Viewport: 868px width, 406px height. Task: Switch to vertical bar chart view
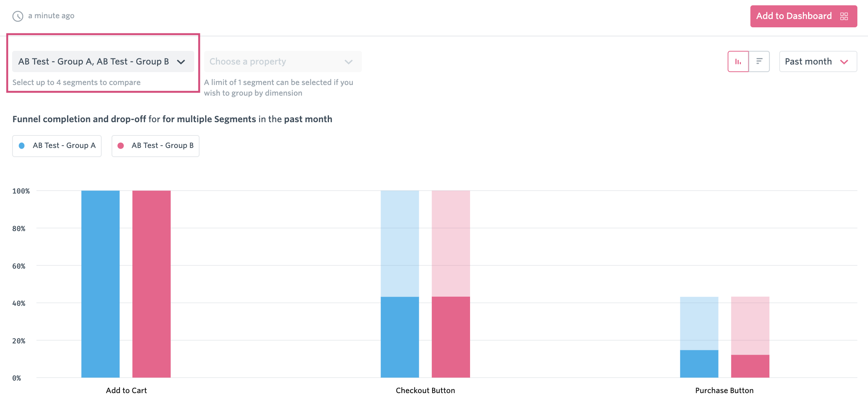click(738, 61)
